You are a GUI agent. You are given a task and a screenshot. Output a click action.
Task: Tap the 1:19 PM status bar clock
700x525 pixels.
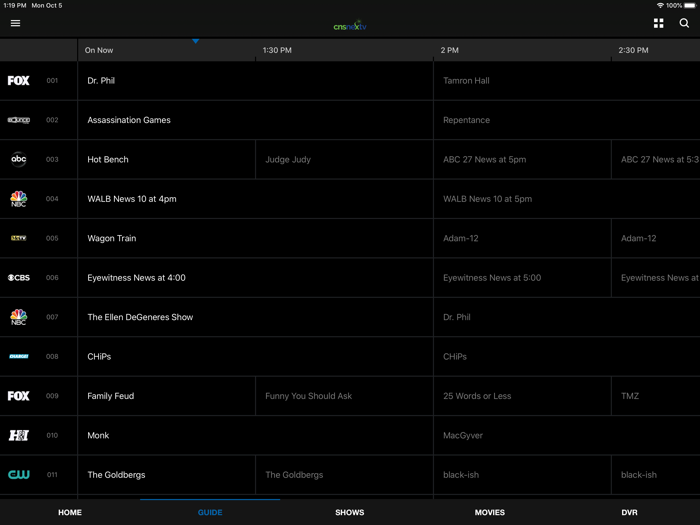click(15, 5)
